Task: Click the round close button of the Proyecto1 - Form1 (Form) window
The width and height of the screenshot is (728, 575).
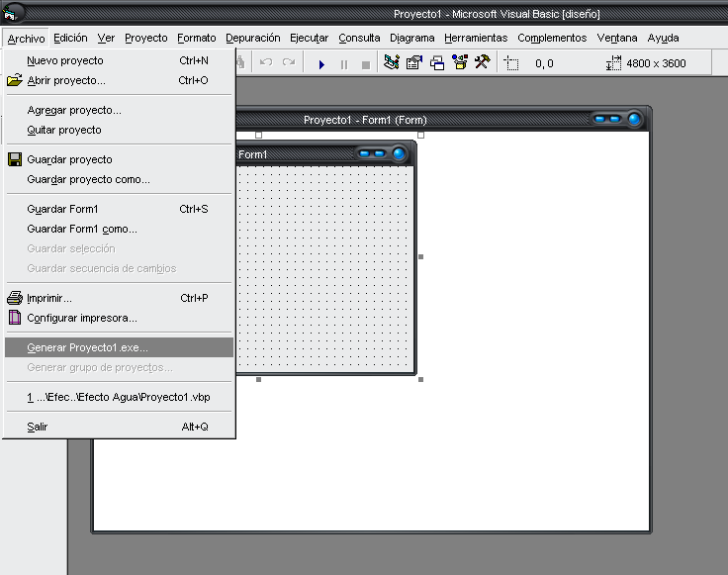Action: tap(634, 119)
